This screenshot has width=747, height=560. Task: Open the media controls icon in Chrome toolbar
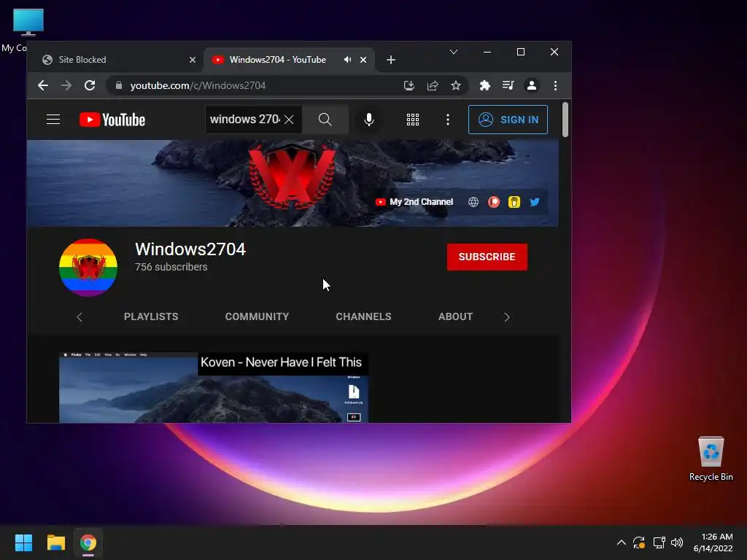coord(508,86)
